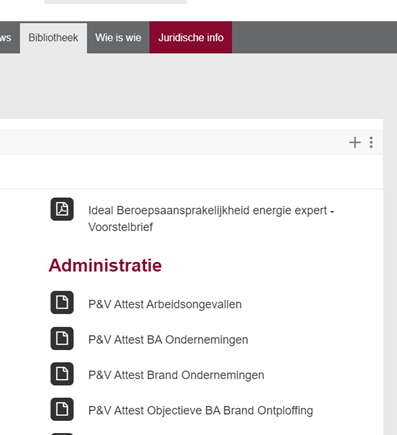Click the panel header bar beside plus icon
Viewport: 397px width, 435px height.
pos(173,142)
